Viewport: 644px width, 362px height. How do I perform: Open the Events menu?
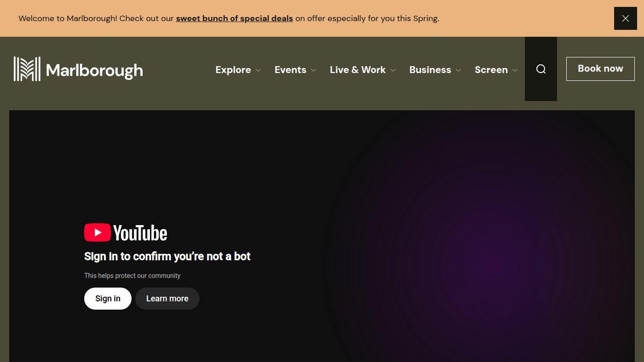click(x=290, y=70)
